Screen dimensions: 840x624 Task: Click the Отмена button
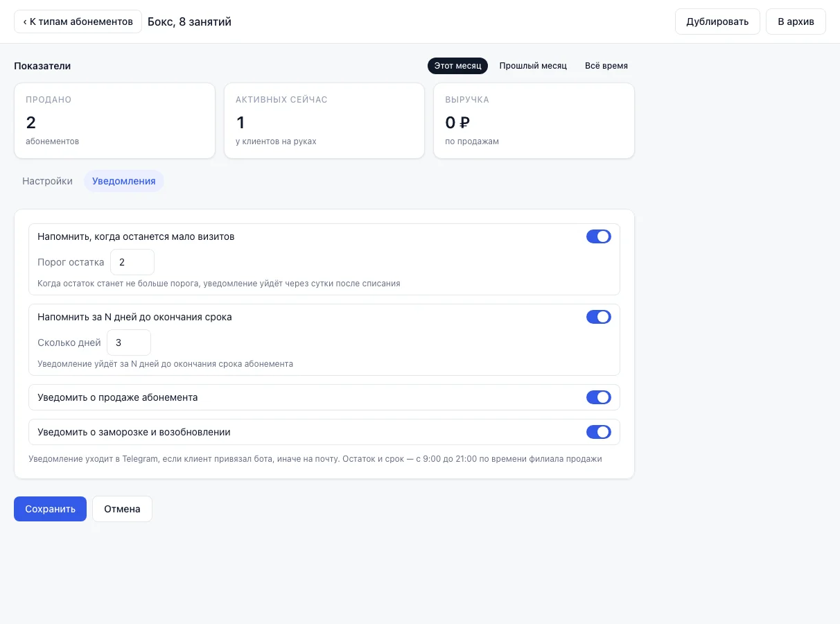[x=122, y=509]
